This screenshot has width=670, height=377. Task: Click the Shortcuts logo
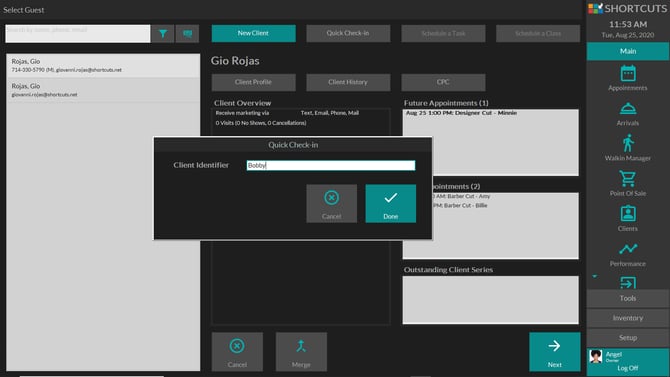(x=627, y=8)
